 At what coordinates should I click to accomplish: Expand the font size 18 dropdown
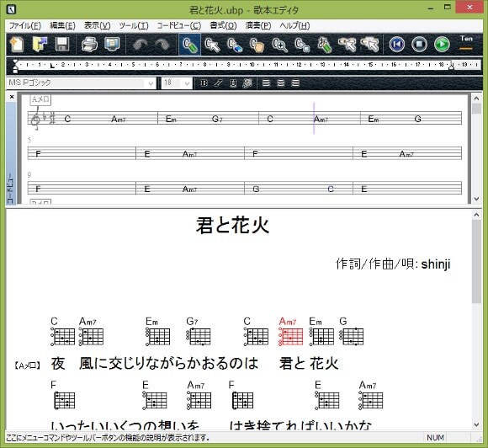coord(187,83)
